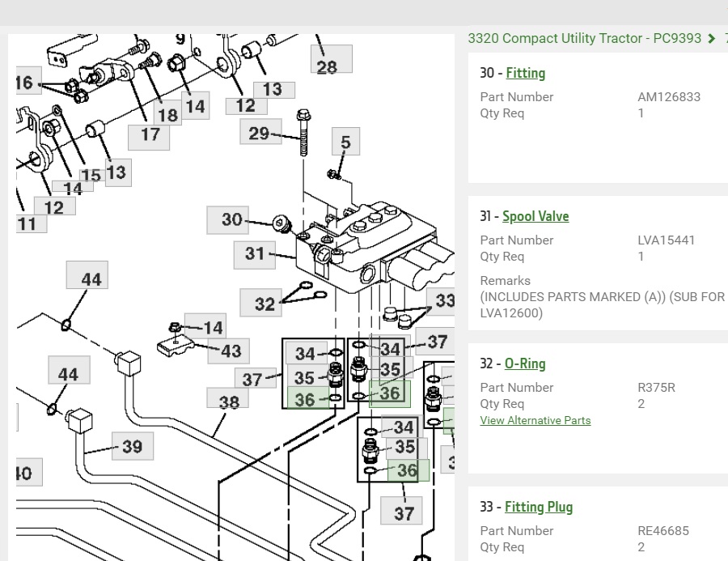This screenshot has width=728, height=561.
Task: Go to 3320 Compact Utility Tractor breadcrumb
Action: (x=584, y=38)
